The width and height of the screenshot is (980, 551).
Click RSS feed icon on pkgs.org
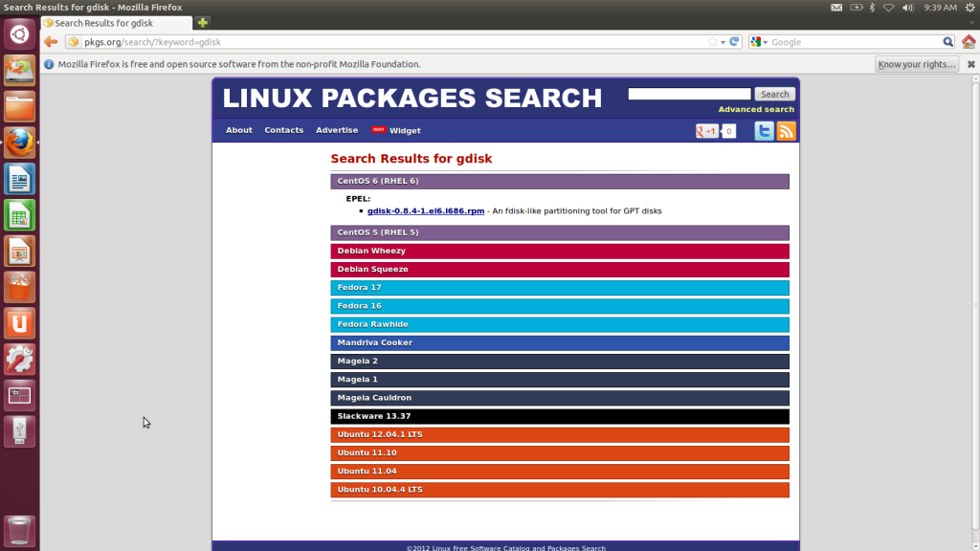(787, 131)
